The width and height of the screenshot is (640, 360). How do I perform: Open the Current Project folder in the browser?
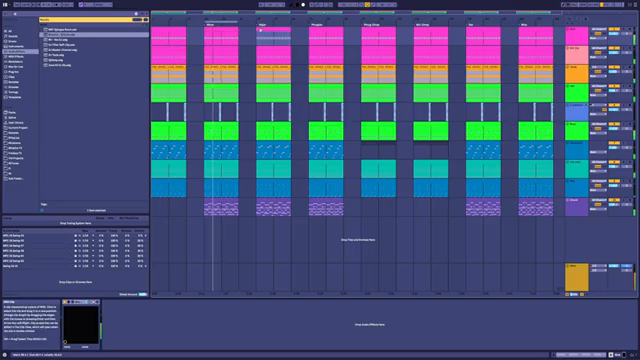coord(18,128)
